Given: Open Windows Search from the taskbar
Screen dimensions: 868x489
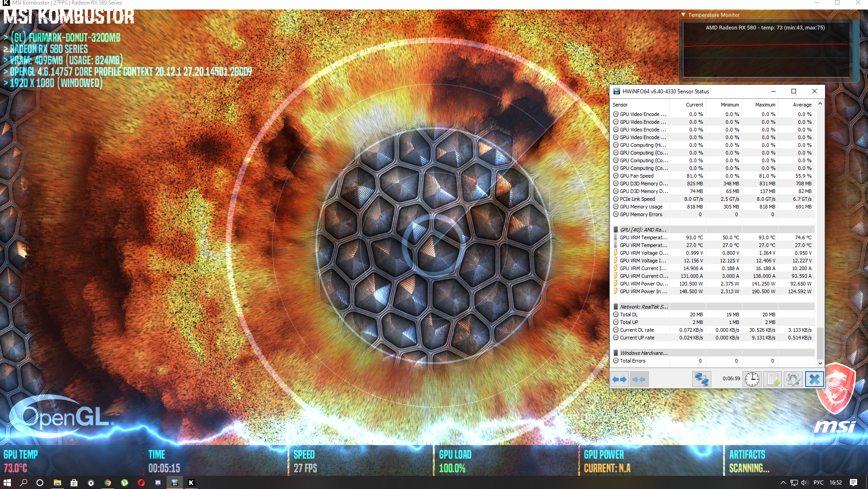Looking at the screenshot, I should [24, 483].
